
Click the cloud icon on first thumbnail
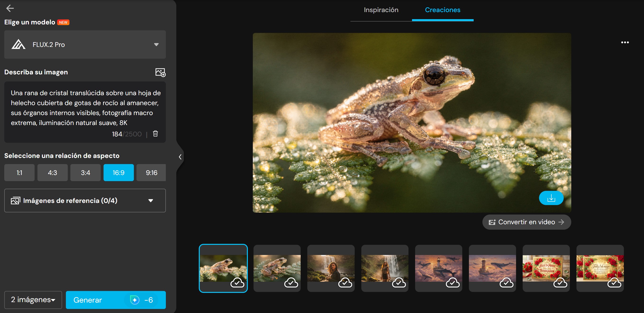pos(237,283)
